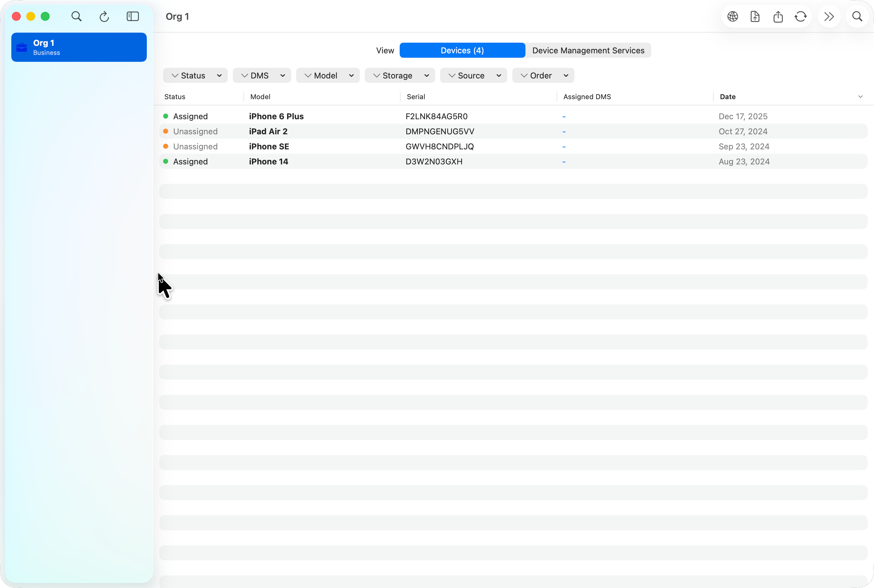
Task: Click the document export icon
Action: (x=755, y=17)
